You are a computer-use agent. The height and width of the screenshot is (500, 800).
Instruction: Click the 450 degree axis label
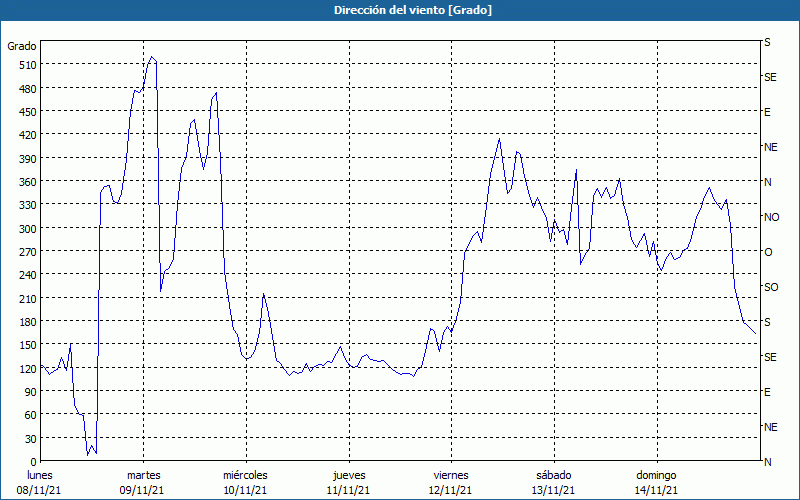pyautogui.click(x=28, y=112)
